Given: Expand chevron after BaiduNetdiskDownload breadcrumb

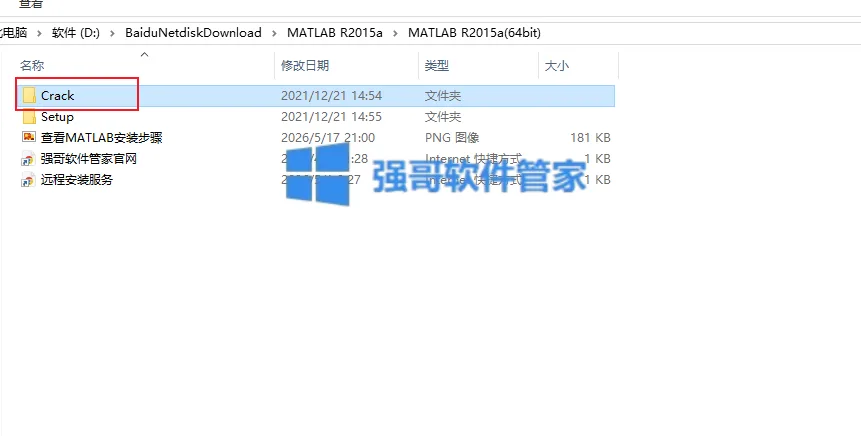Looking at the screenshot, I should pos(274,33).
